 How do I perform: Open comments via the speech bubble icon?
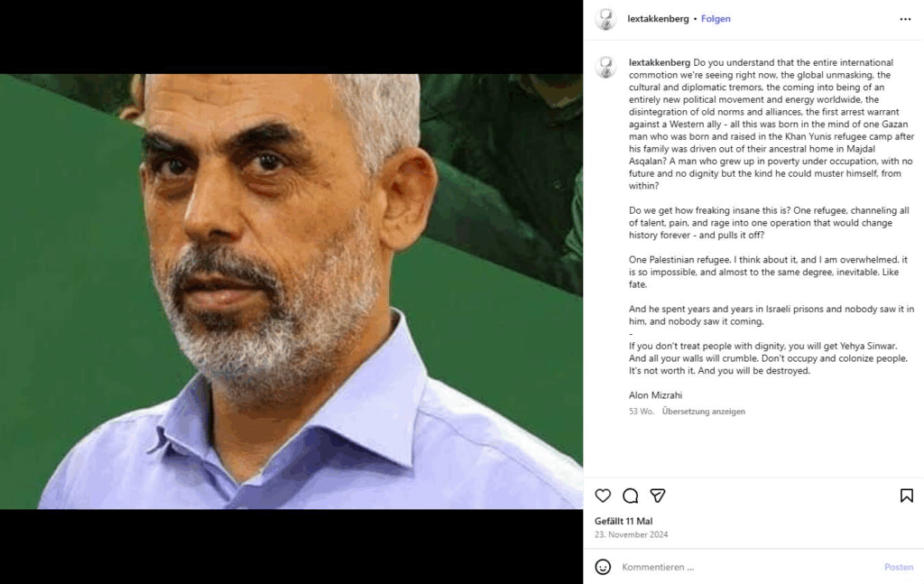[x=630, y=496]
